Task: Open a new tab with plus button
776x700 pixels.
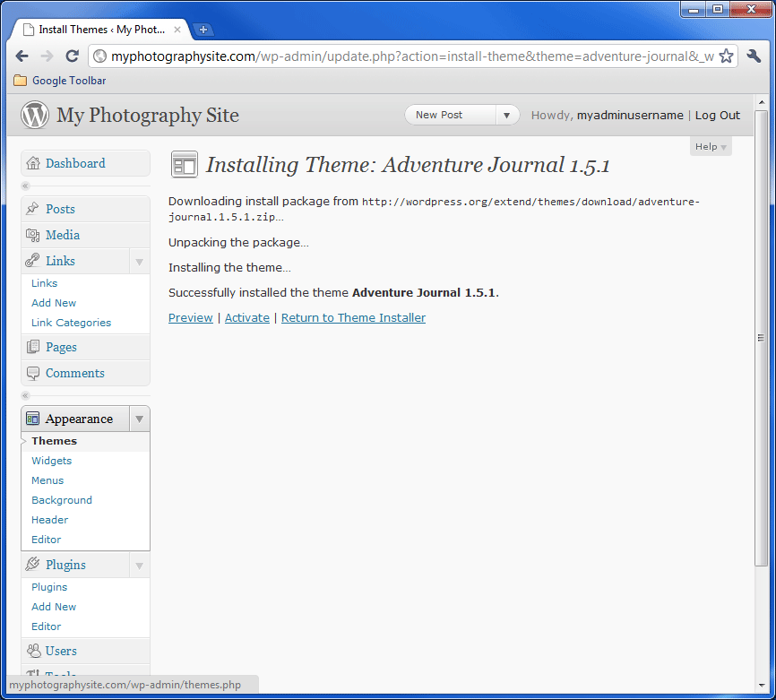Action: pos(203,30)
